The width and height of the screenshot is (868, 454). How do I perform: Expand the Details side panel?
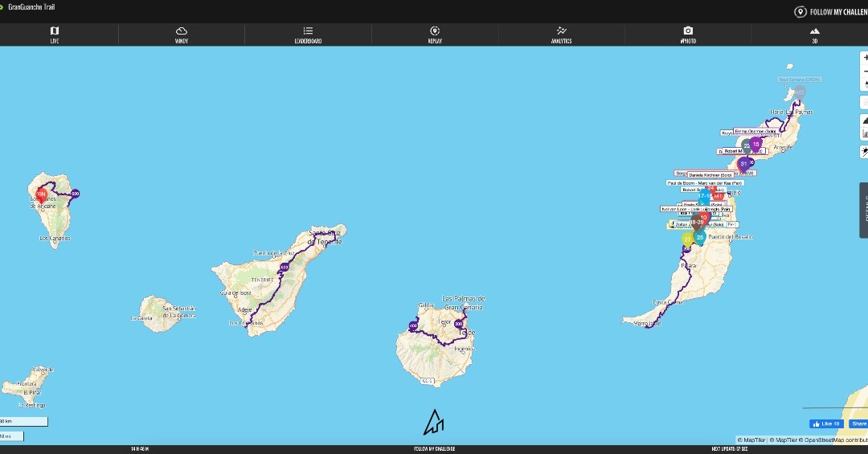[863, 211]
